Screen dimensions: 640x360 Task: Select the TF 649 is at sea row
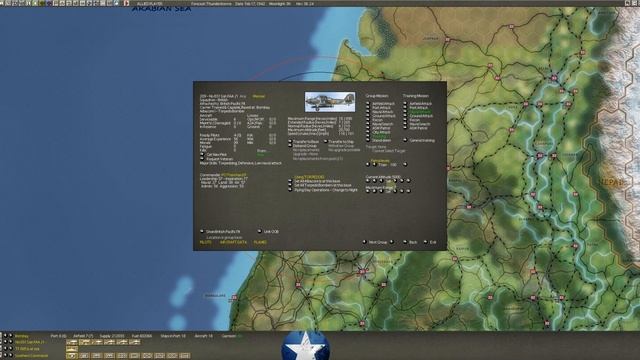pyautogui.click(x=28, y=349)
